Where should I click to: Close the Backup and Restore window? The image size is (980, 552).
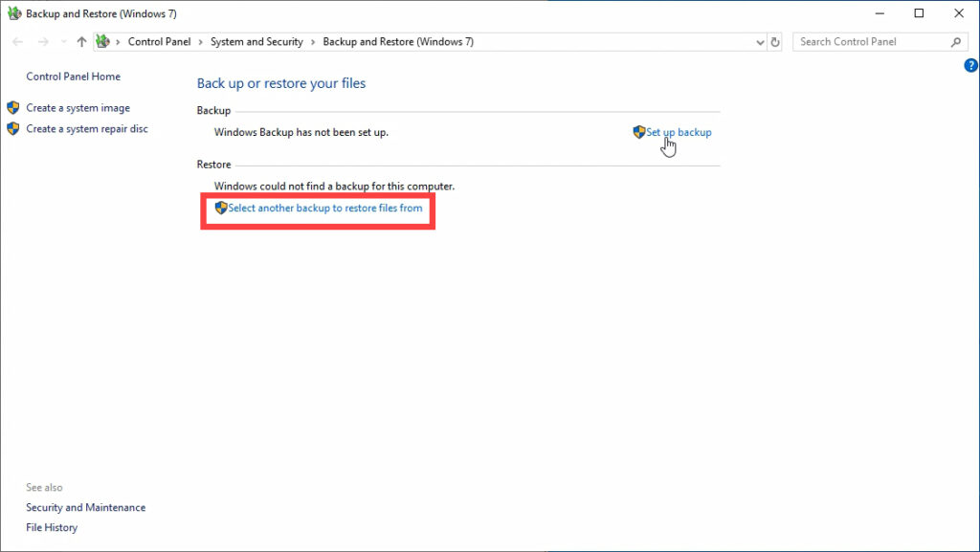(x=959, y=13)
